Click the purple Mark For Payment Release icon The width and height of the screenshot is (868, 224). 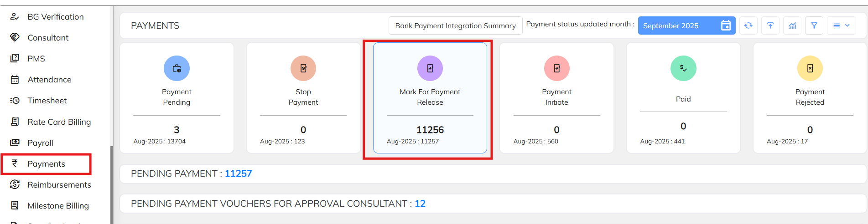(430, 68)
